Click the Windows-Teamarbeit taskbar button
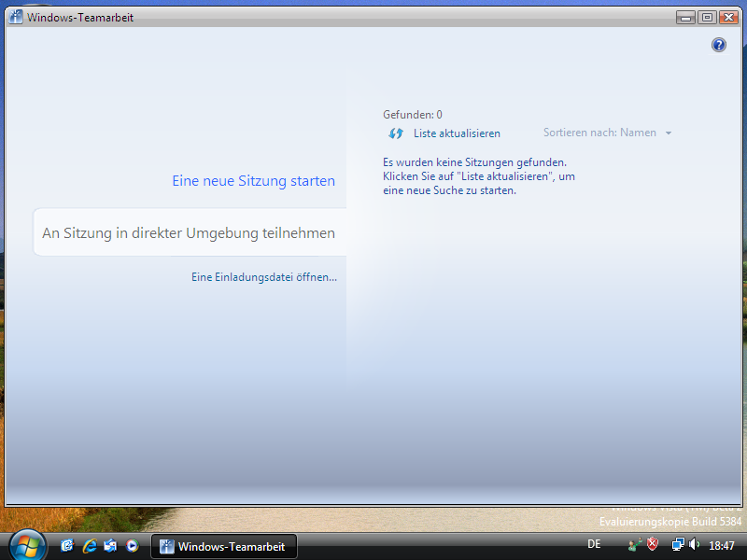Image resolution: width=747 pixels, height=560 pixels. [223, 546]
